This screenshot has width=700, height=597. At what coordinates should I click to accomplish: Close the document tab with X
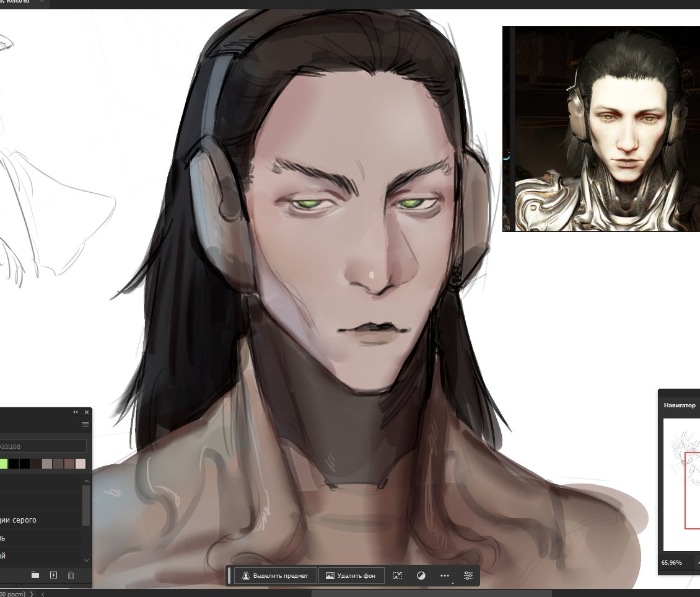point(42,1)
